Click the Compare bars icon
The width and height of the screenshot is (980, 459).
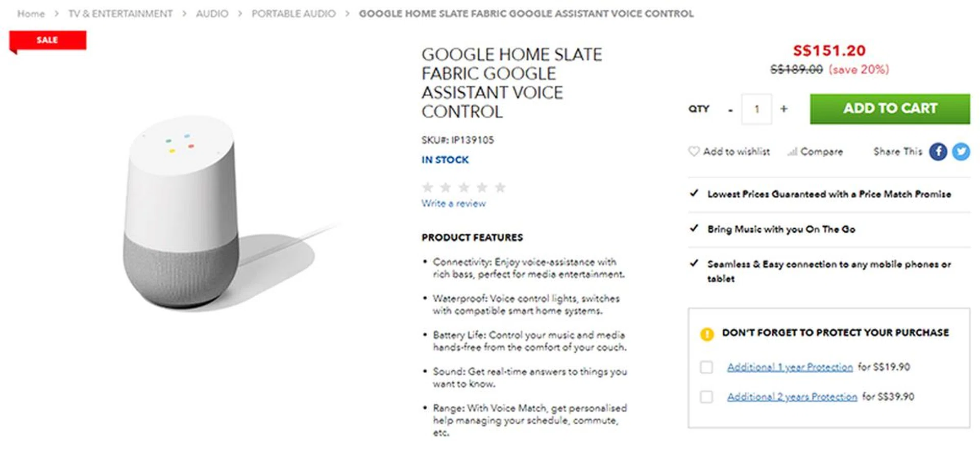click(792, 152)
